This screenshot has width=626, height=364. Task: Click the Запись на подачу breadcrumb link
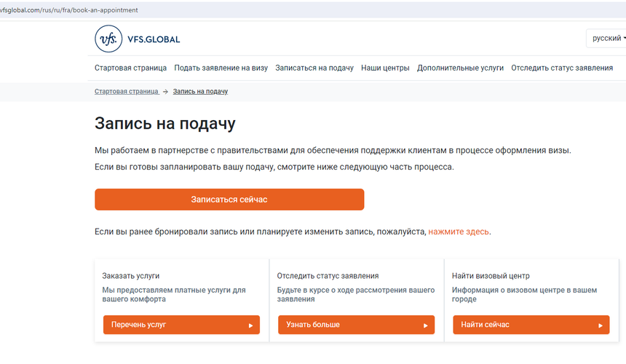pyautogui.click(x=200, y=92)
